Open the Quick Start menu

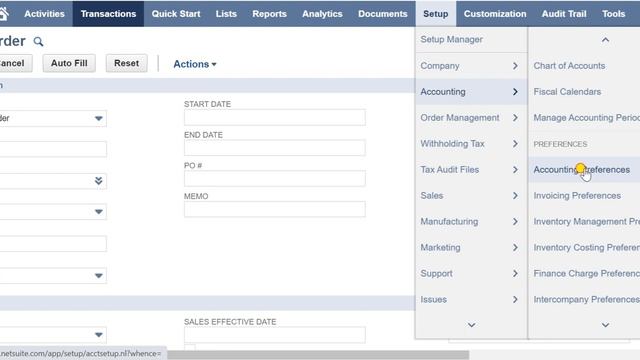coord(176,14)
